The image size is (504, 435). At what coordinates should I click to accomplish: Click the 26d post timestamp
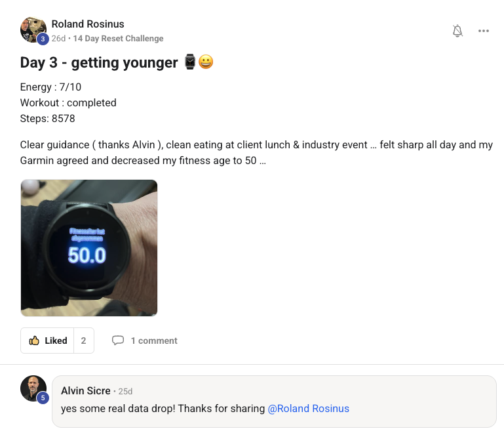pos(58,39)
